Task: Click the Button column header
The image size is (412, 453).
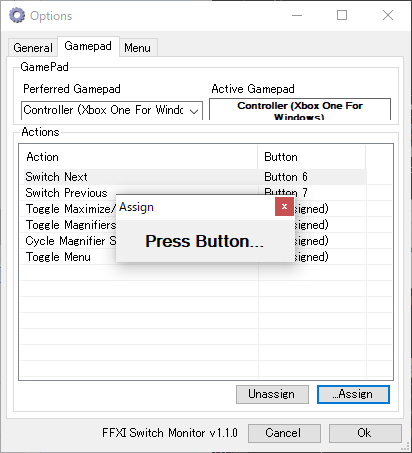Action: click(311, 157)
